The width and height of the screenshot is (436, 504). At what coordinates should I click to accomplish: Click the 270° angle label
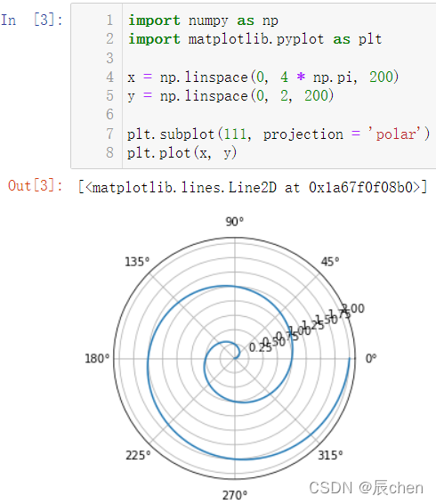235,495
